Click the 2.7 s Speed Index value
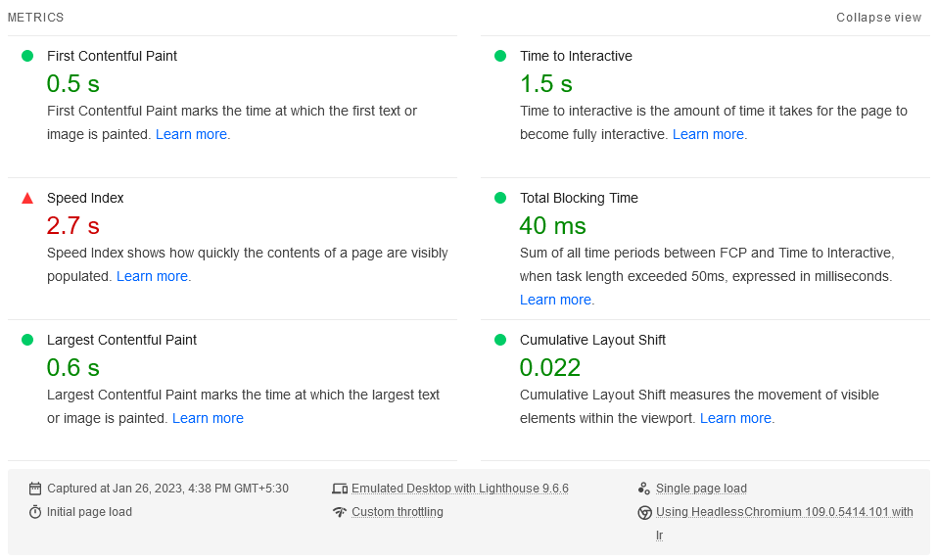 72,226
